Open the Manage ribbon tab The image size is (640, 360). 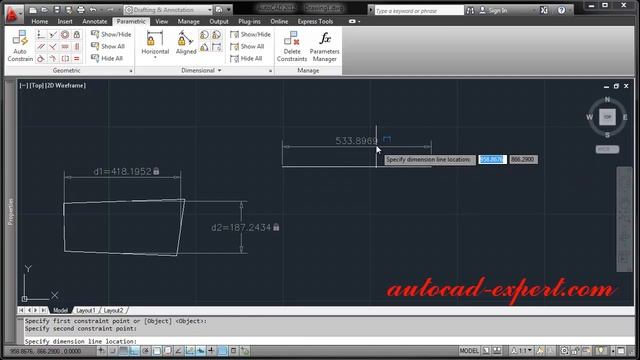coord(189,21)
